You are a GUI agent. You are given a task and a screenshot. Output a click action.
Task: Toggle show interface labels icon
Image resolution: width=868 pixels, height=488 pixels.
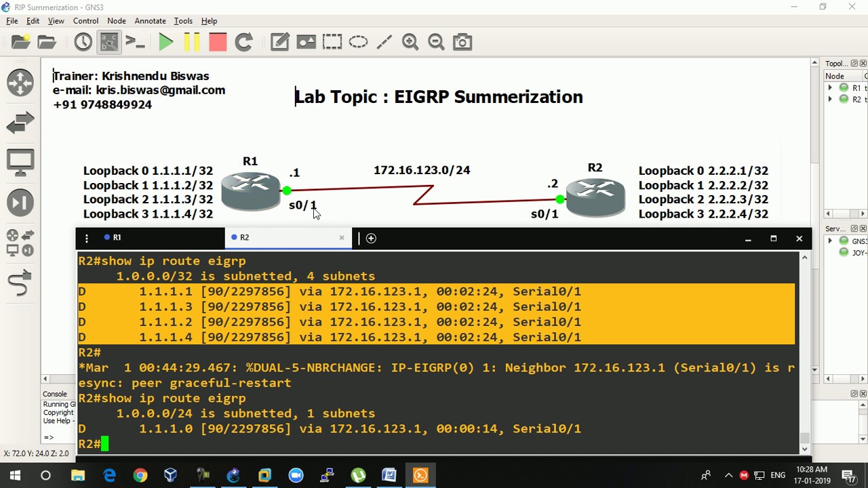(x=108, y=42)
